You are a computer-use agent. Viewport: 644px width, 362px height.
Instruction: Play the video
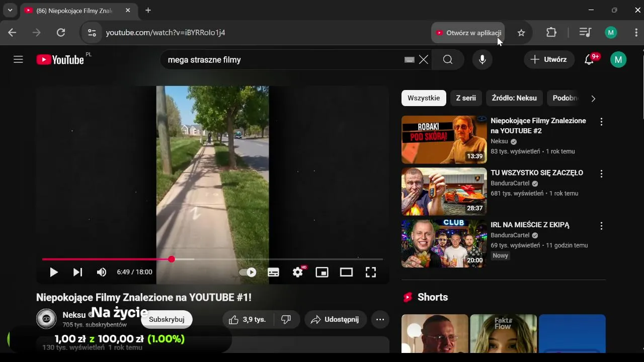[x=53, y=272]
